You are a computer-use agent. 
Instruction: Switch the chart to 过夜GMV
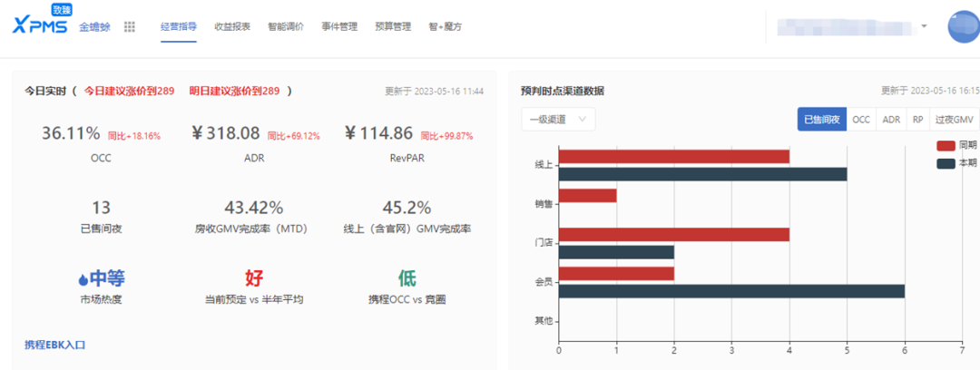955,119
